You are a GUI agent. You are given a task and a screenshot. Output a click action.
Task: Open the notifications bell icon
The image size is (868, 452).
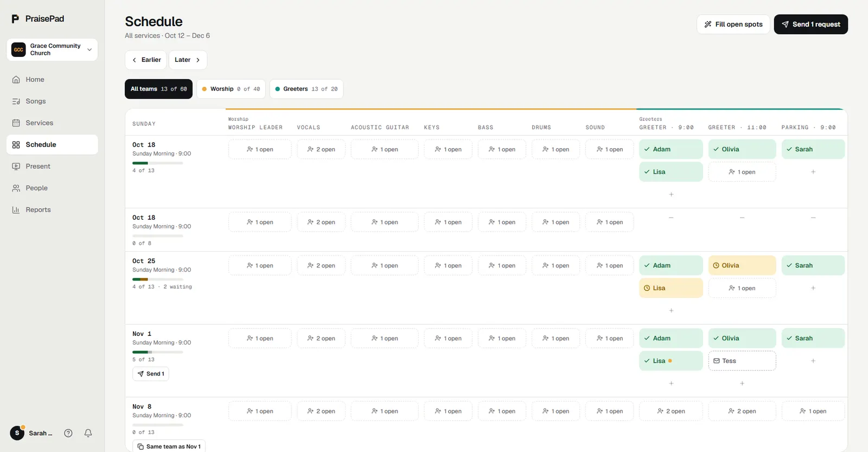pyautogui.click(x=88, y=433)
